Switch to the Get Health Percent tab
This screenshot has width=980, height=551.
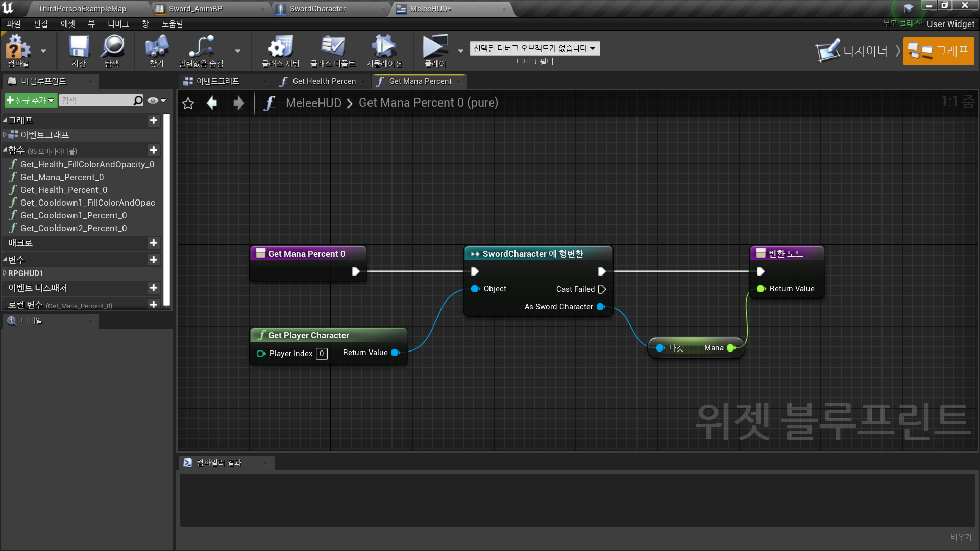coord(324,81)
